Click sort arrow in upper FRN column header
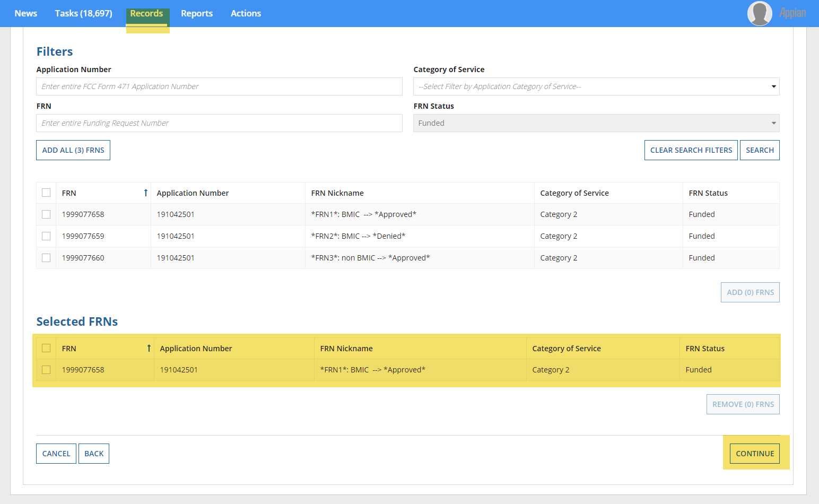 tap(145, 193)
